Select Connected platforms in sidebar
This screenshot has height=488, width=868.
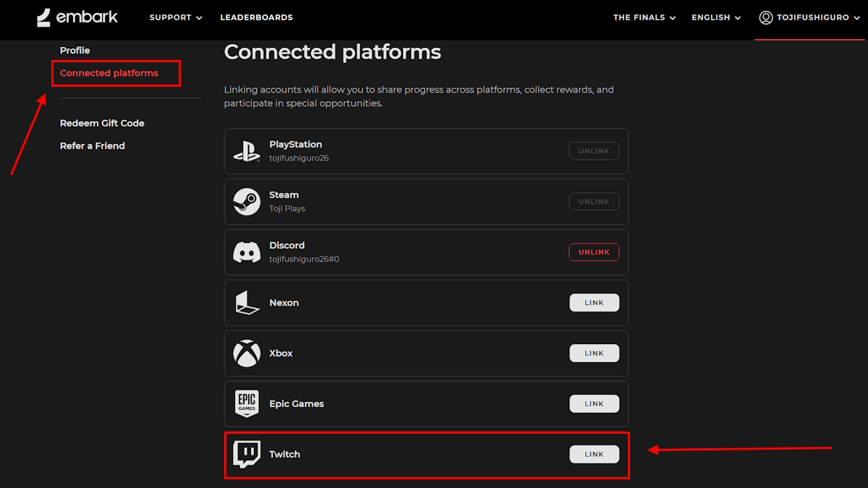(109, 73)
